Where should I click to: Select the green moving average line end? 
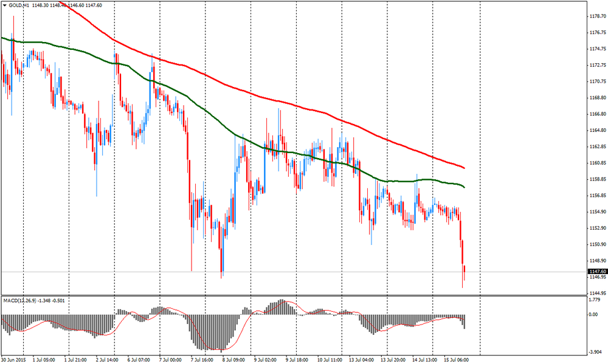point(464,187)
